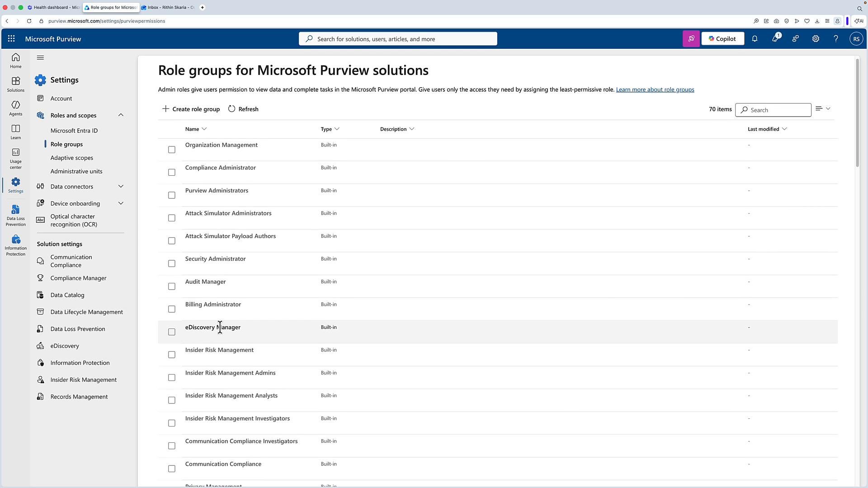The image size is (868, 488).
Task: Switch to Health dashboard browser tab
Action: pyautogui.click(x=53, y=7)
